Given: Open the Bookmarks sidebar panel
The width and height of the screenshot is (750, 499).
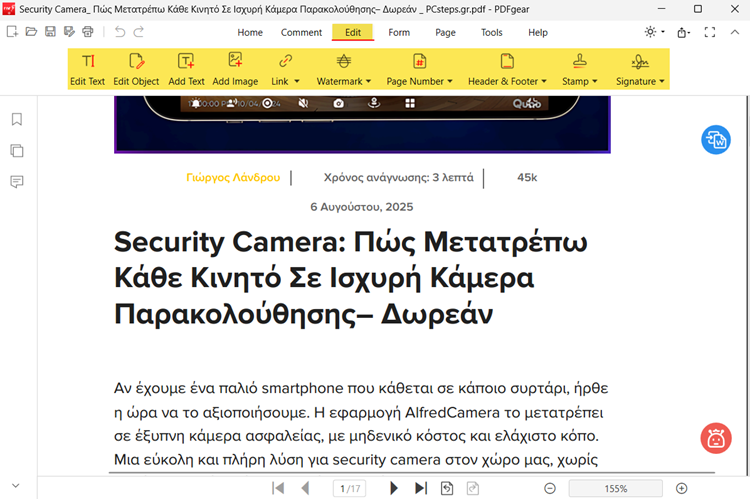Looking at the screenshot, I should [17, 119].
